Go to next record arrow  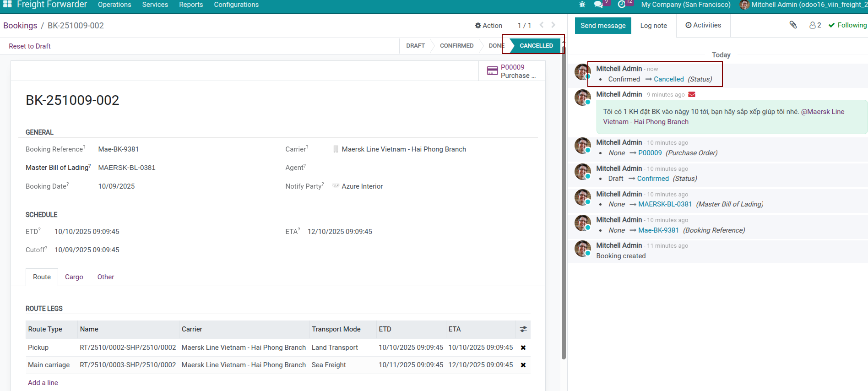(553, 25)
